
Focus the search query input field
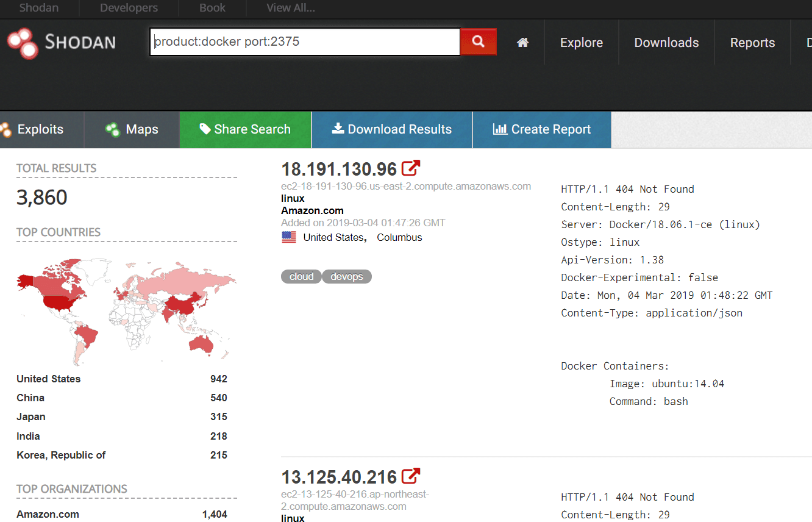(305, 41)
